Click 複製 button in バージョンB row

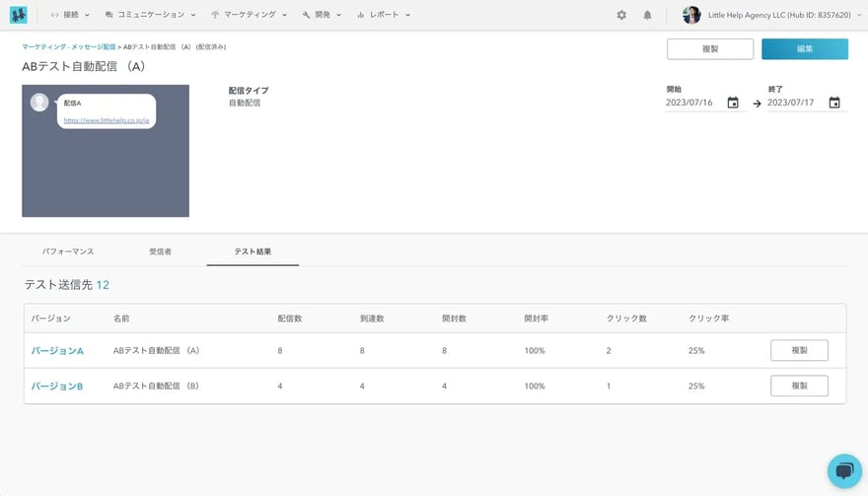799,386
